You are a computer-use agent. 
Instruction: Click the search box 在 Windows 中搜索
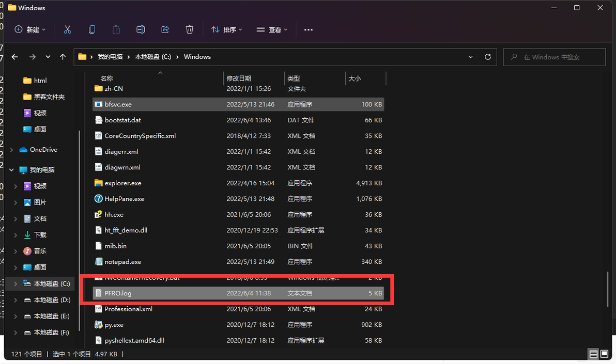[555, 57]
